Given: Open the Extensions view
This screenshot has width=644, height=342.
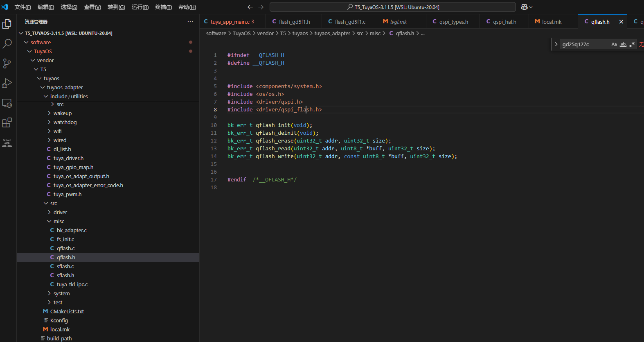Looking at the screenshot, I should point(7,122).
